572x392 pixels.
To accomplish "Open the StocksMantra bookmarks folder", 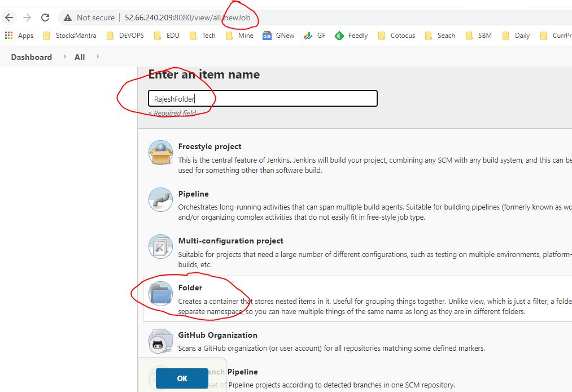I will (x=70, y=36).
